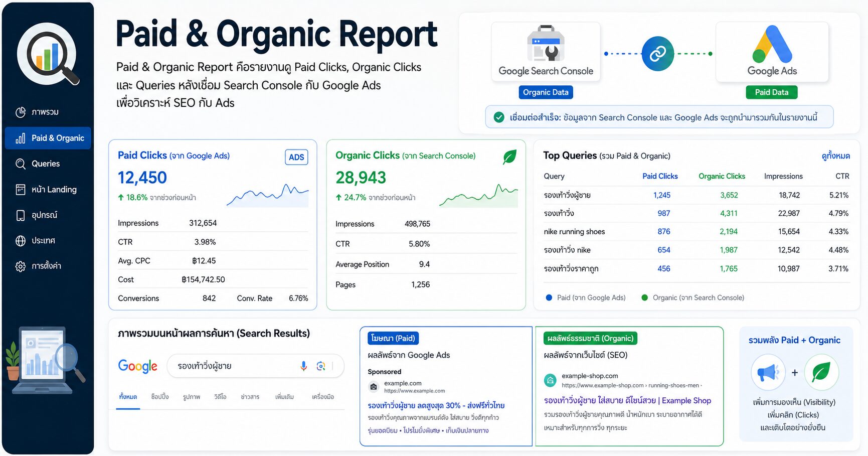This screenshot has height=456, width=868.
Task: Click query รองเท้าวิ่งราคาถูก in table
Action: pyautogui.click(x=571, y=269)
